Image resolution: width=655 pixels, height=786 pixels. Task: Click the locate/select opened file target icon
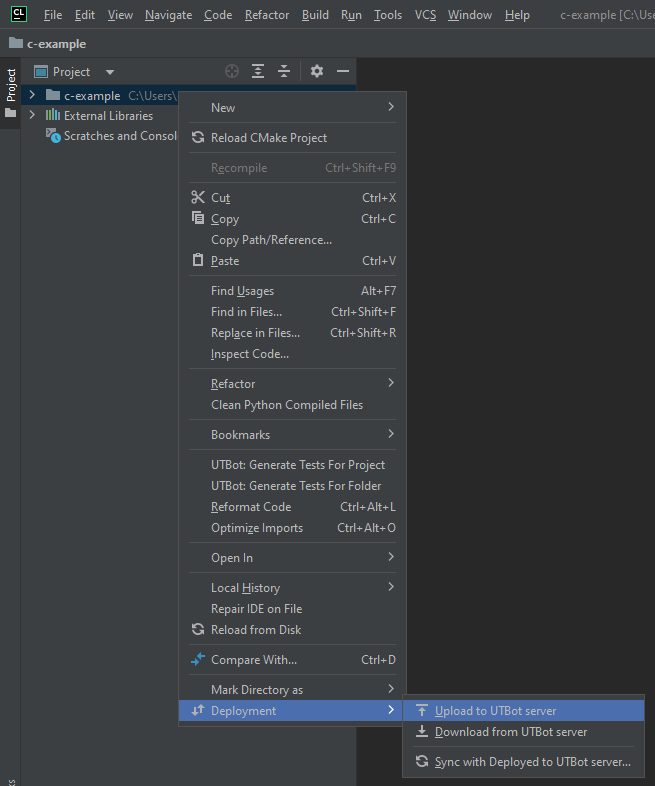(232, 71)
